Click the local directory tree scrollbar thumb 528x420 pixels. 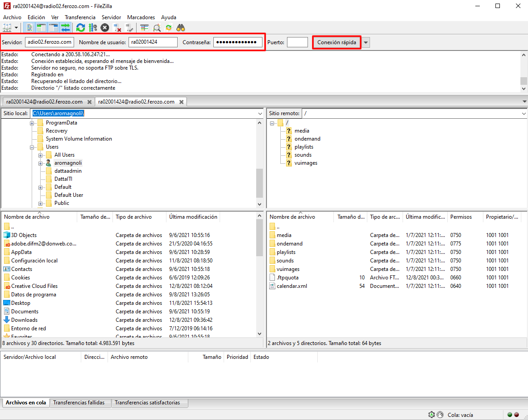point(259,183)
